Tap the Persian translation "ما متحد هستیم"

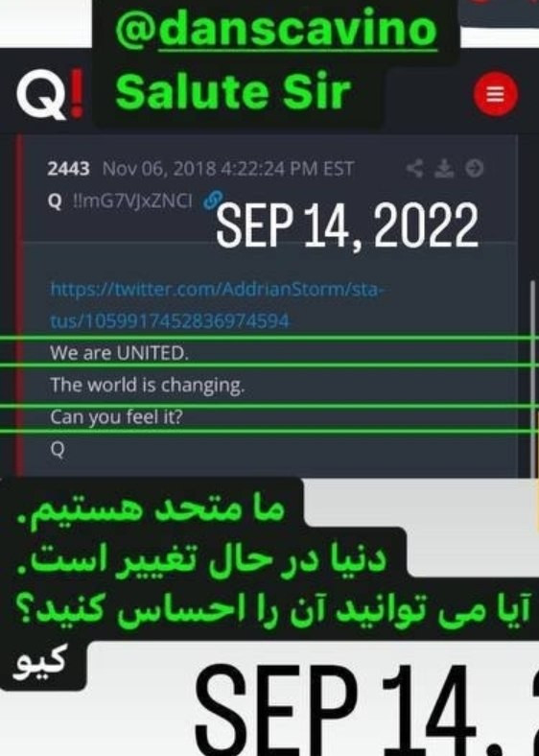(x=151, y=509)
